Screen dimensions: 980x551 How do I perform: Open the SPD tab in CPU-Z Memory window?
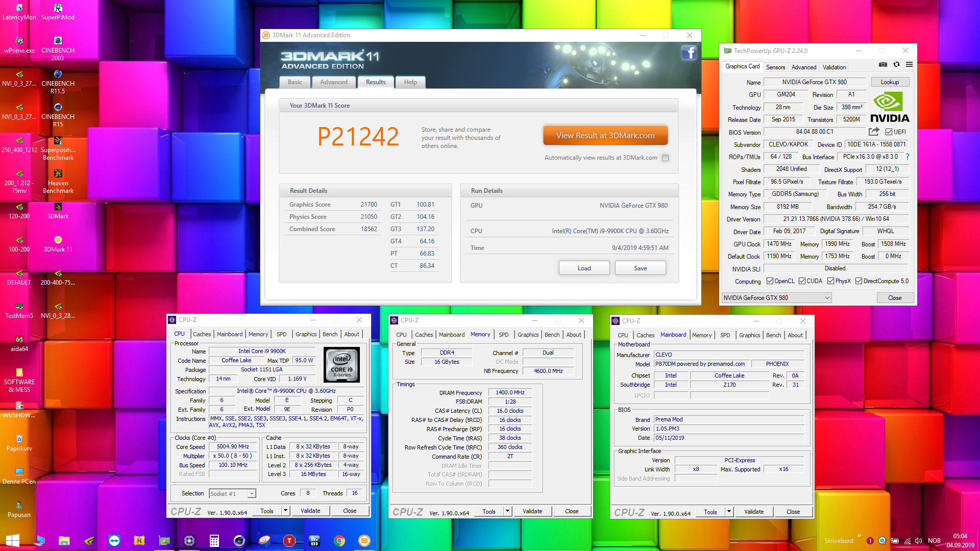[x=503, y=335]
